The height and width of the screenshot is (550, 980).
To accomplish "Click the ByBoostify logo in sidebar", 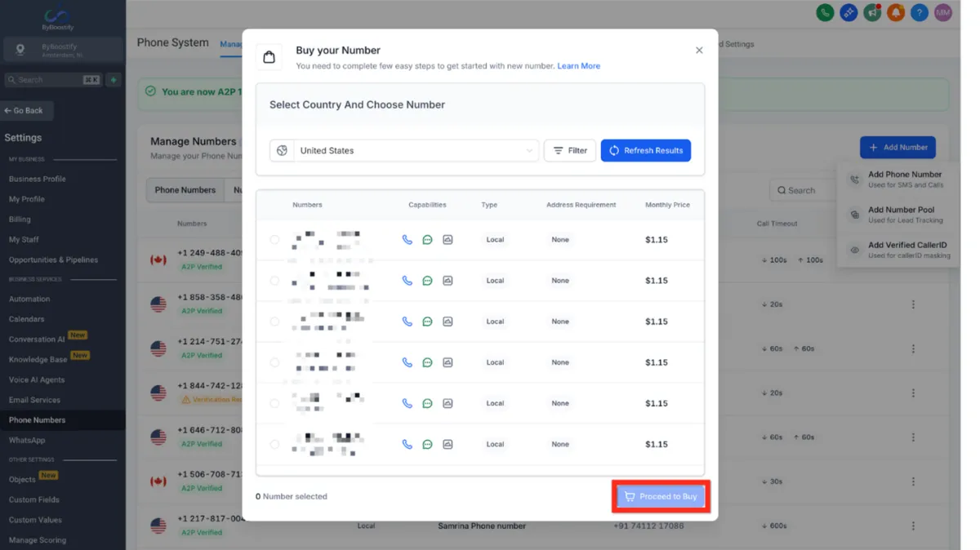I will (x=57, y=20).
